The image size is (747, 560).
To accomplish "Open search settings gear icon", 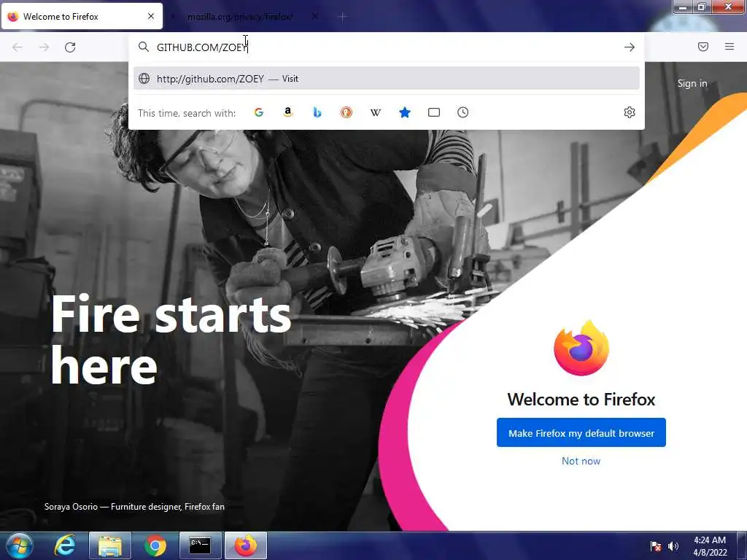I will (x=630, y=112).
